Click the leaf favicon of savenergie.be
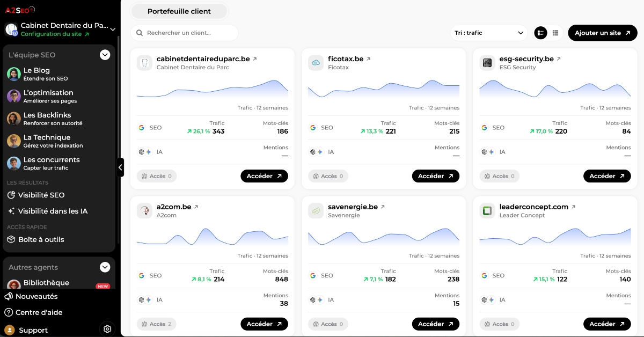644x337 pixels. [316, 211]
